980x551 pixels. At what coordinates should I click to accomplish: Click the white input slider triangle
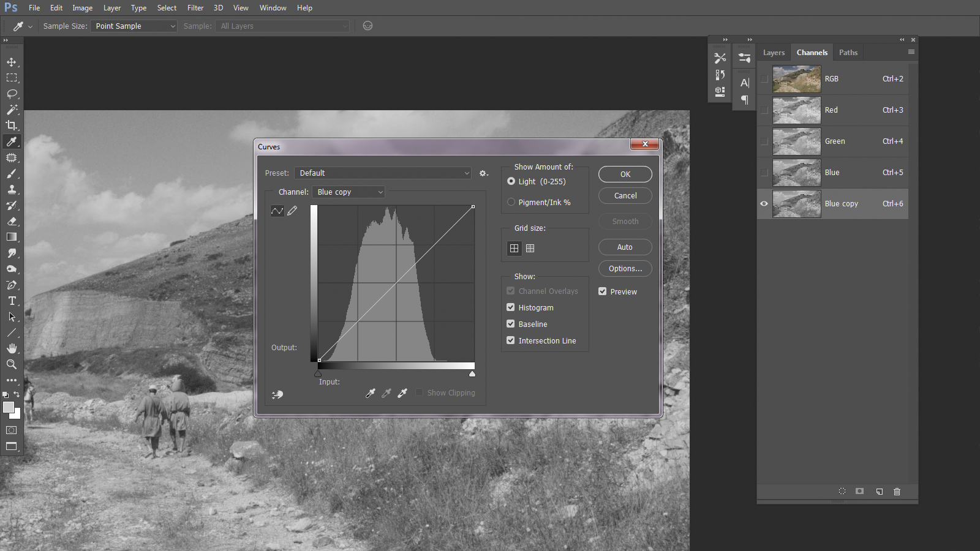coord(472,373)
